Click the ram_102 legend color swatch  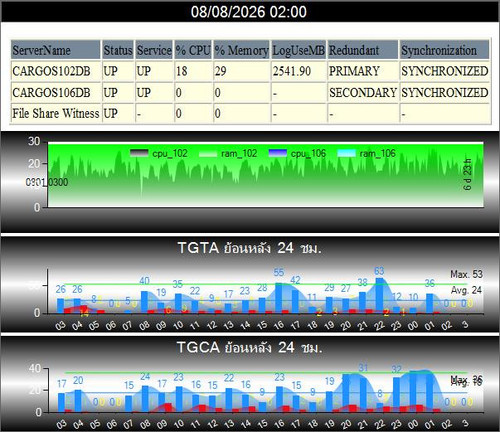tap(208, 153)
